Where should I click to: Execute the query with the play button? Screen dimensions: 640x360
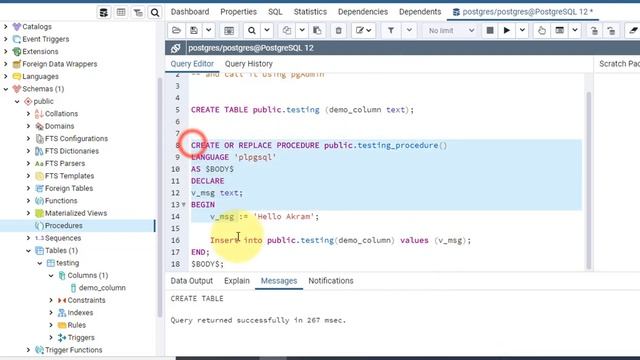(507, 31)
